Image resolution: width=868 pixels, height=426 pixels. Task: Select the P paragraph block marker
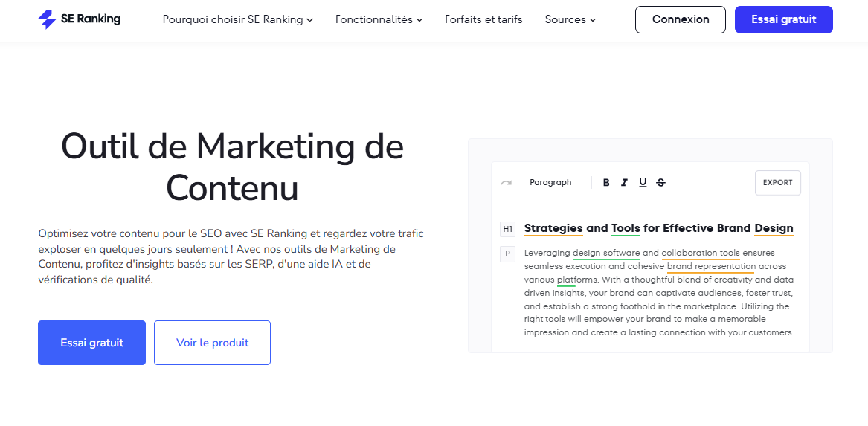(507, 254)
